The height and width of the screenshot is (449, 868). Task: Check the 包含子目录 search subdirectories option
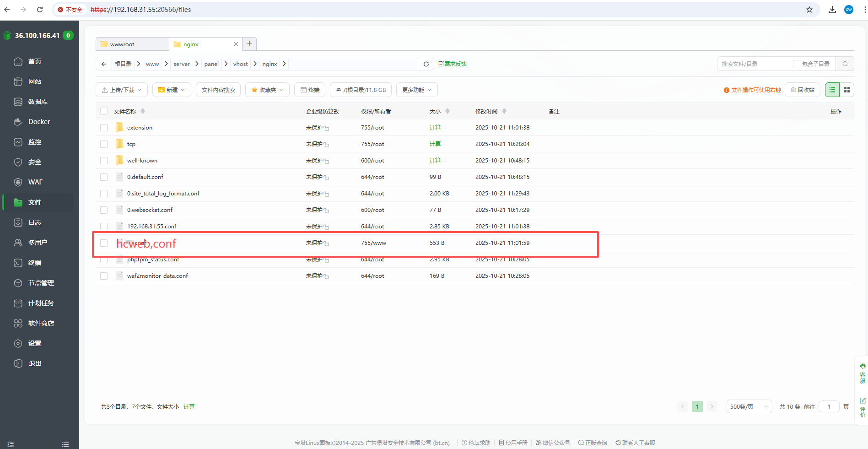pos(797,64)
